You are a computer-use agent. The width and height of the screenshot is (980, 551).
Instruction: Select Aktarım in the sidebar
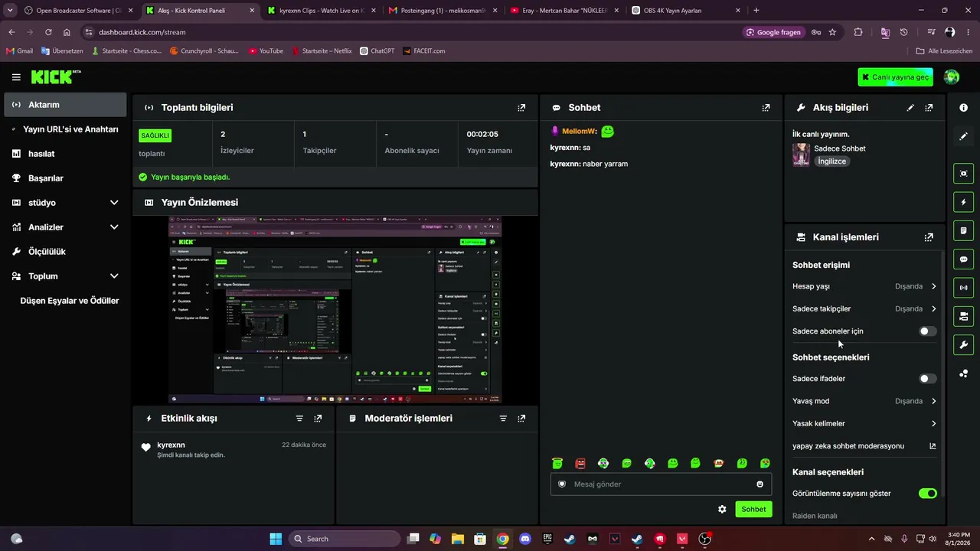click(x=65, y=105)
